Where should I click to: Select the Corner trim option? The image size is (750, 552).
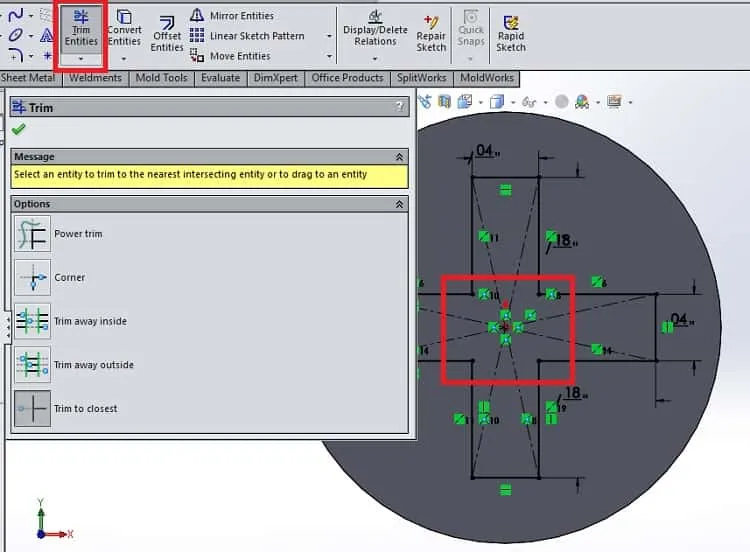click(33, 277)
